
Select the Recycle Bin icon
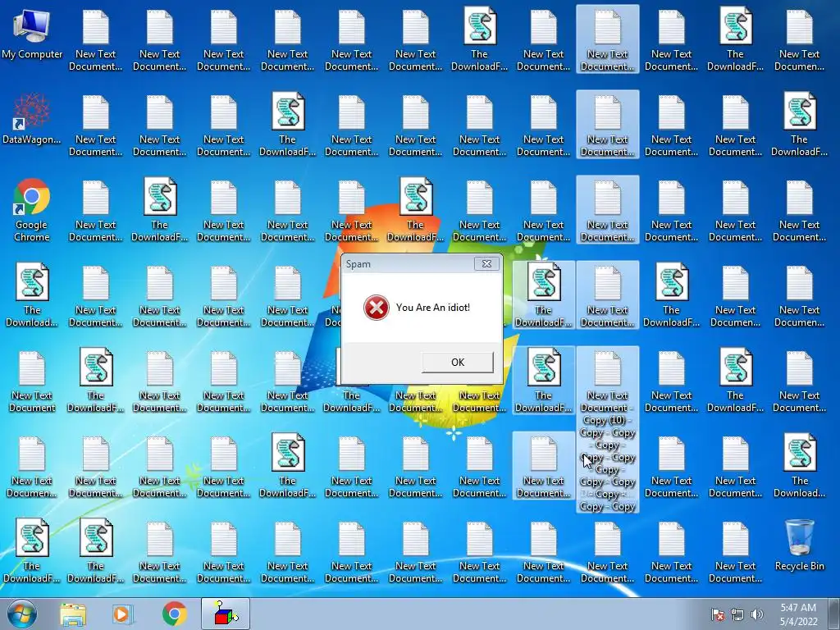point(799,546)
